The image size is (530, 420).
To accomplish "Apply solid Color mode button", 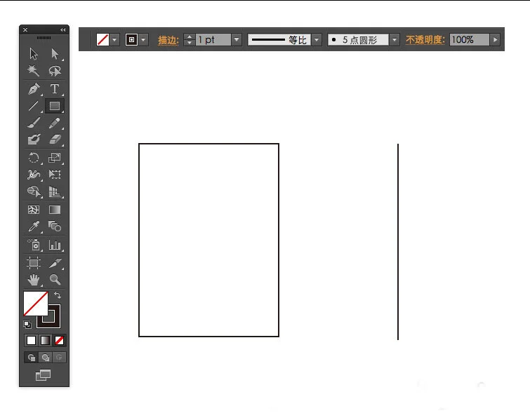I will [x=31, y=340].
